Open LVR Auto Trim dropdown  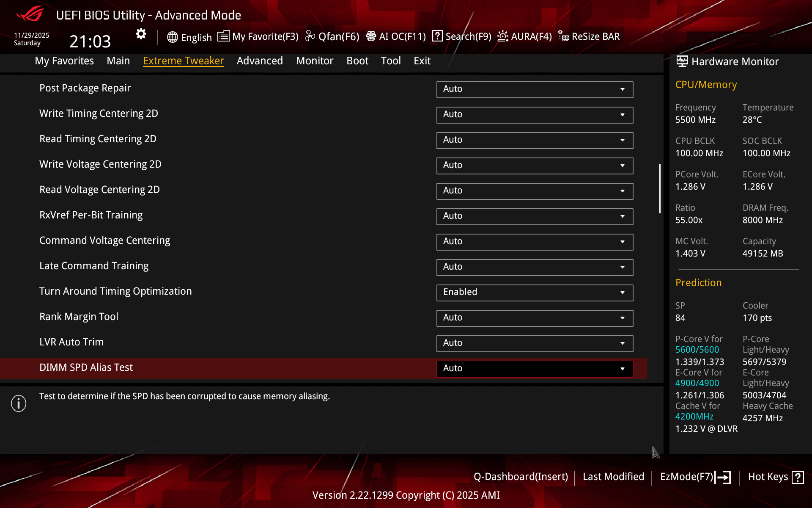[x=535, y=343]
